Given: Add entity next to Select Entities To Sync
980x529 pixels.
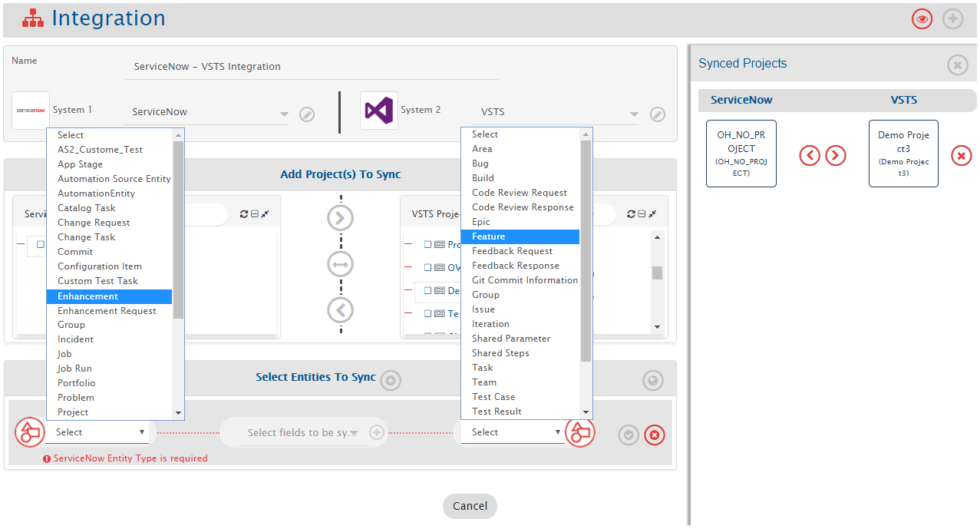Looking at the screenshot, I should point(391,379).
